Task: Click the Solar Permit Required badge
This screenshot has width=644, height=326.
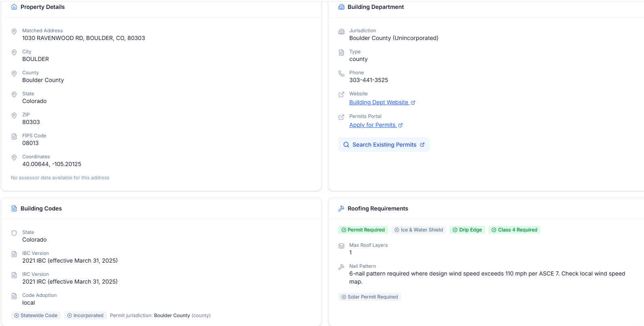Action: coord(370,297)
